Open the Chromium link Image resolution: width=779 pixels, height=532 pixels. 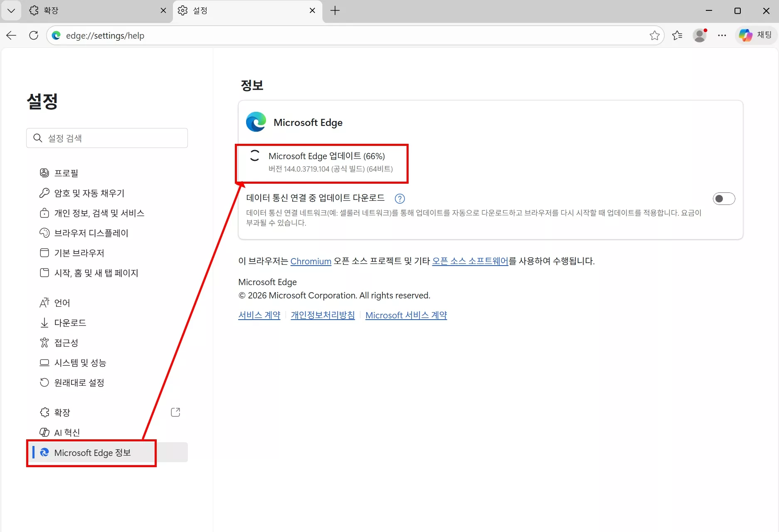(x=311, y=261)
